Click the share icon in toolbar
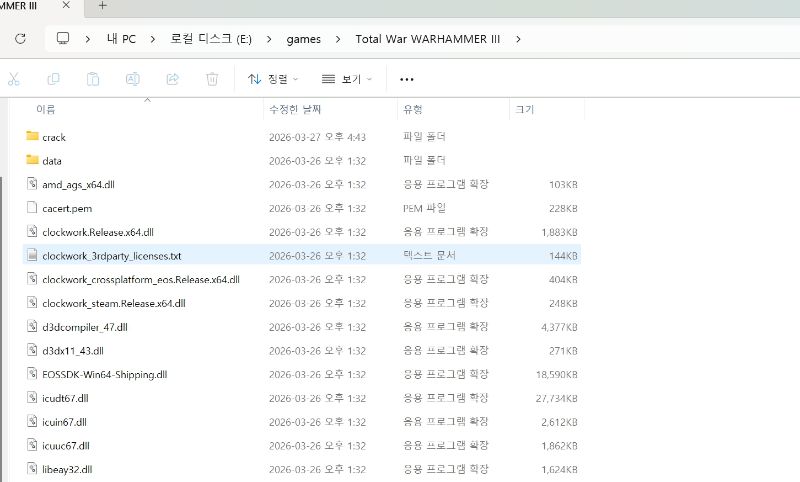800x482 pixels. click(172, 79)
